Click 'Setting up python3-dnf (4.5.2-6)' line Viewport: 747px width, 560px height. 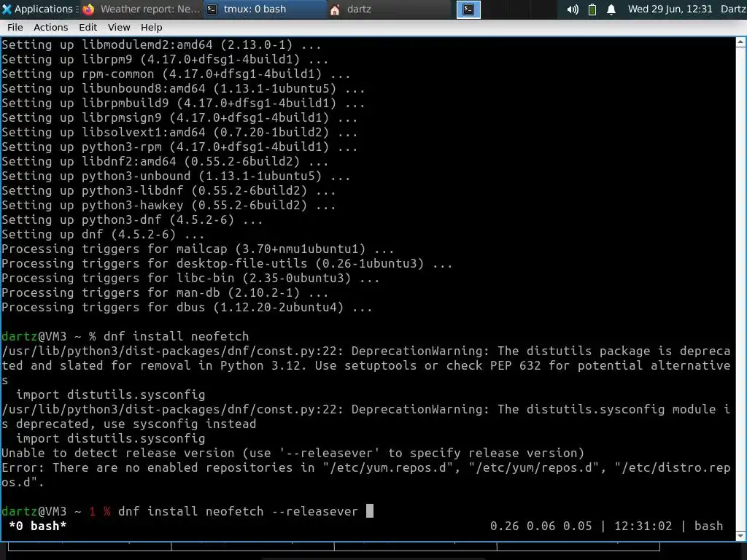coord(132,219)
